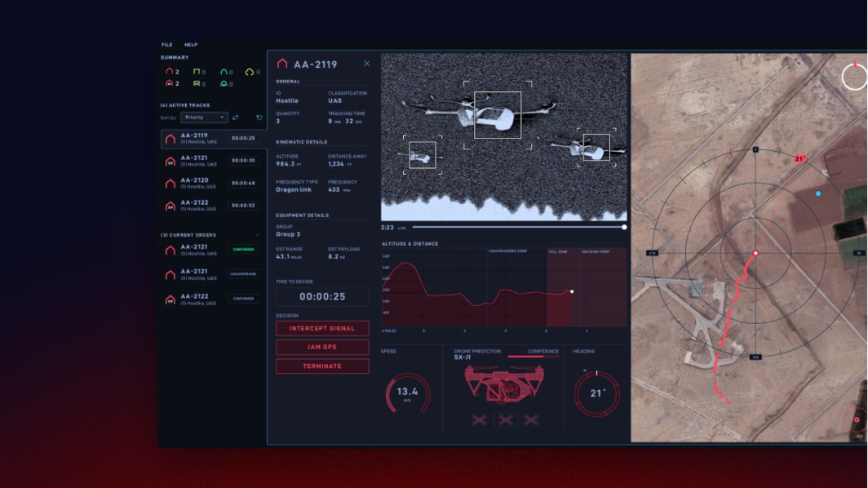
Task: Click red hostile vehicle summary icon, second row
Action: pos(170,83)
